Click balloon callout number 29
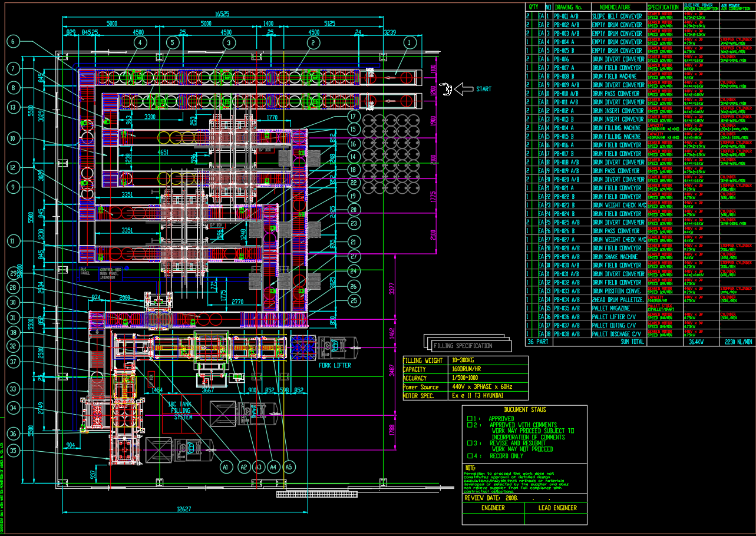This screenshot has height=536, width=756. point(14,273)
